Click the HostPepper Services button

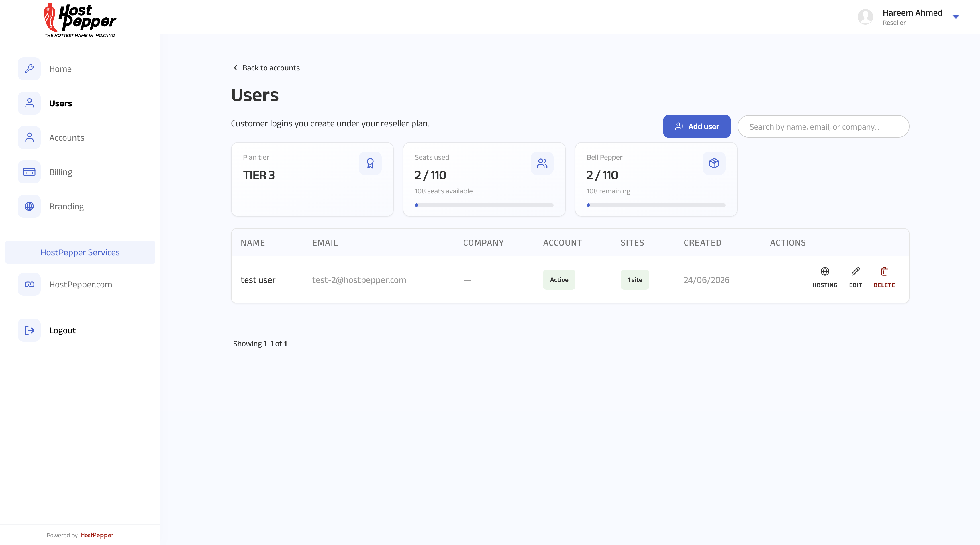click(80, 252)
